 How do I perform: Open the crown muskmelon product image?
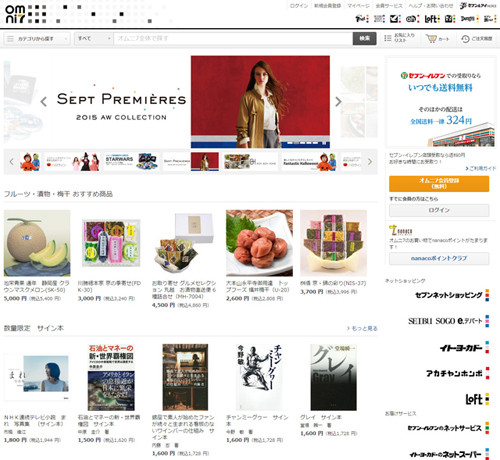[x=37, y=243]
